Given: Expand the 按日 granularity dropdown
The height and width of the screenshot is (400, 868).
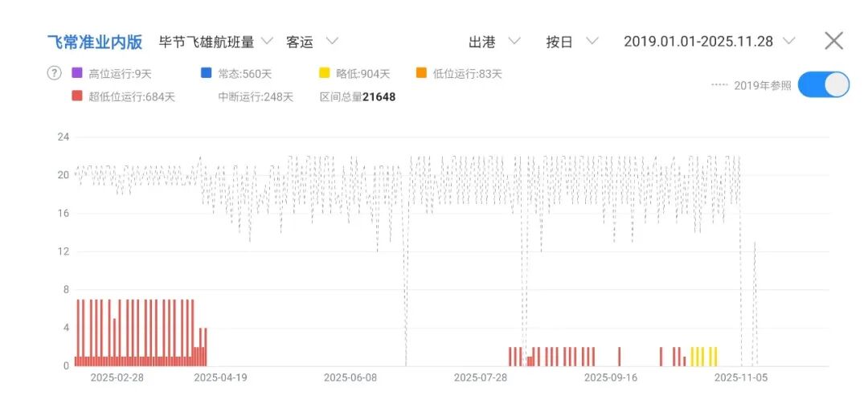Looking at the screenshot, I should click(571, 42).
